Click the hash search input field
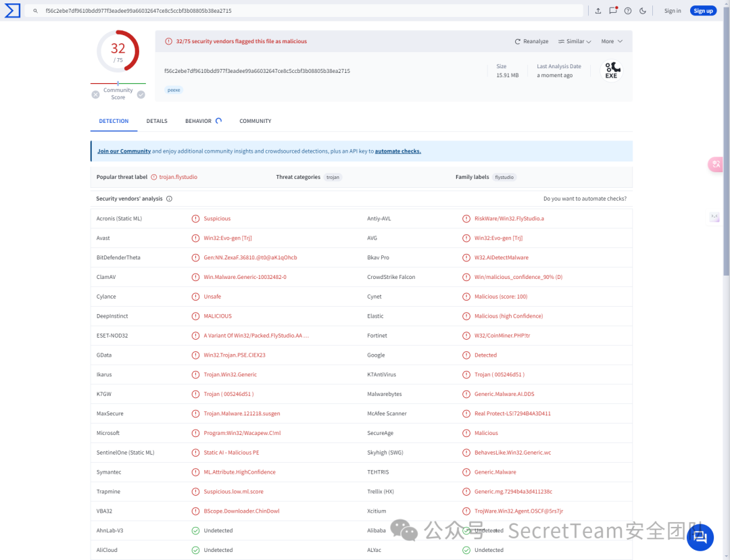 [303, 11]
